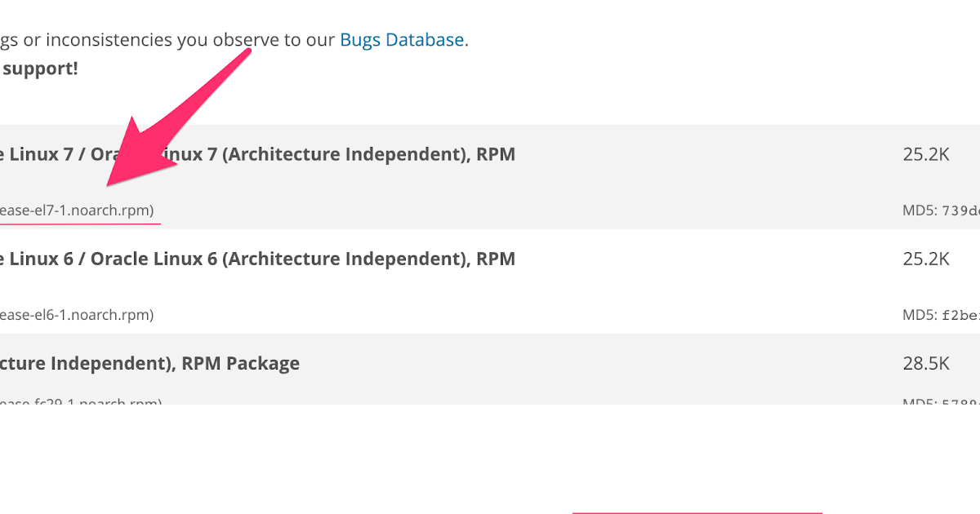Click the 28.5K file size
The image size is (980, 514).
[926, 363]
